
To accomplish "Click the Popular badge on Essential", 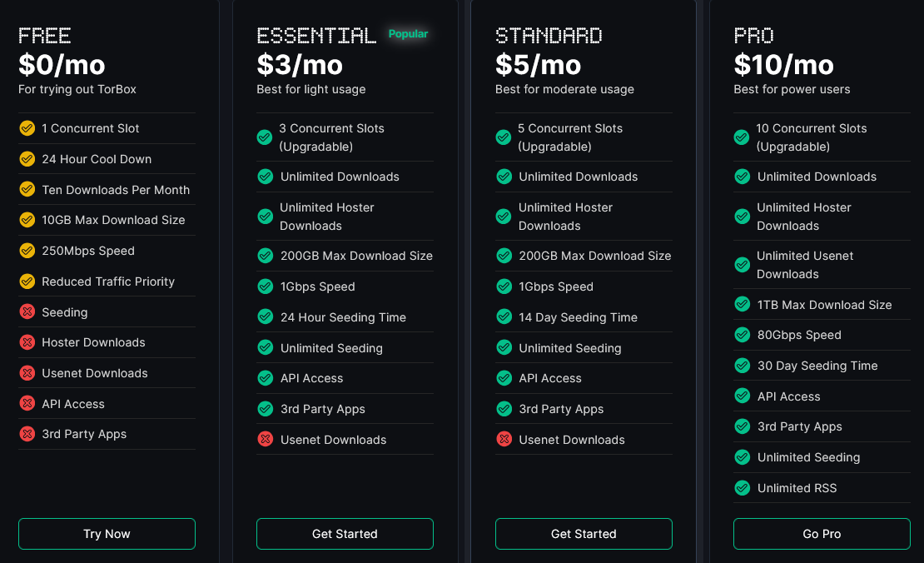I will tap(408, 34).
